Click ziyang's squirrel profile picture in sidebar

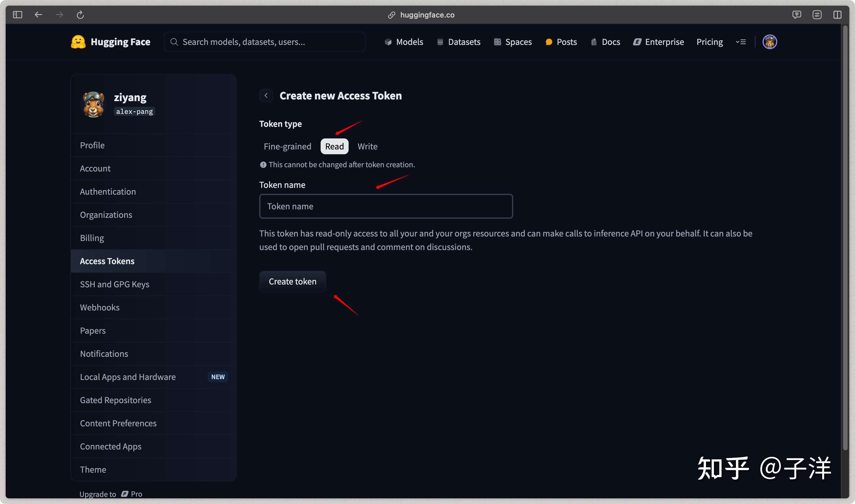point(94,104)
